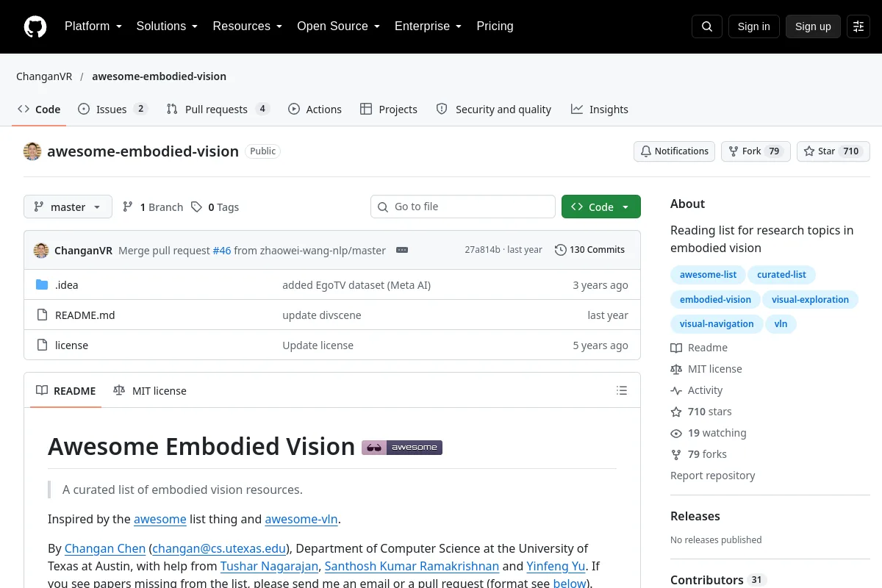Switch to the Code tab
This screenshot has height=588, width=882.
[39, 110]
